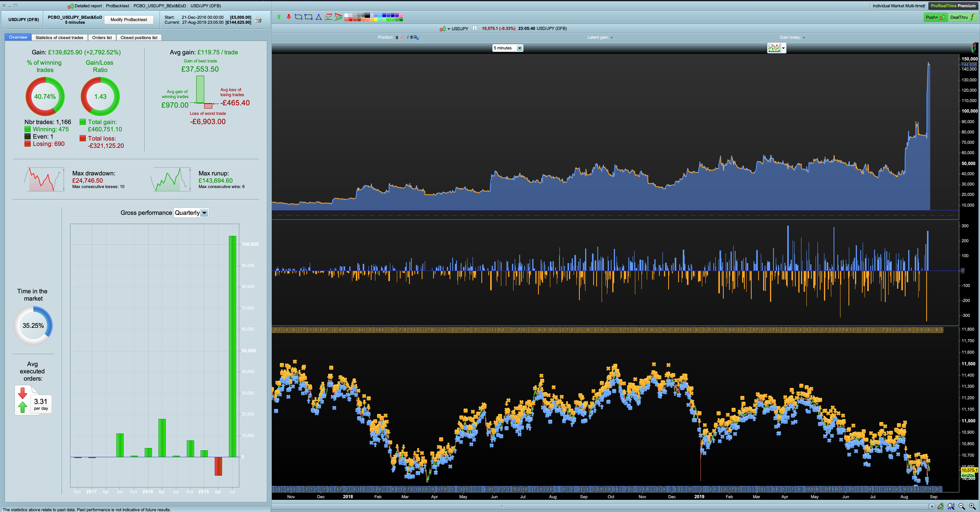
Task: Click the Modify ProBacktest button
Action: 129,20
